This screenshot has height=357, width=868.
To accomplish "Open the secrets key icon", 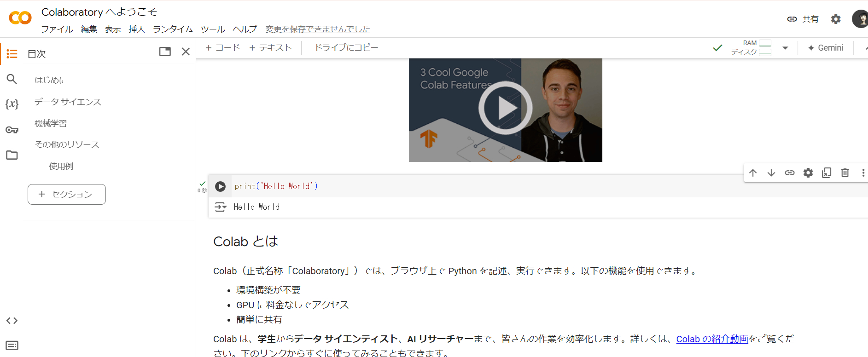I will point(12,130).
